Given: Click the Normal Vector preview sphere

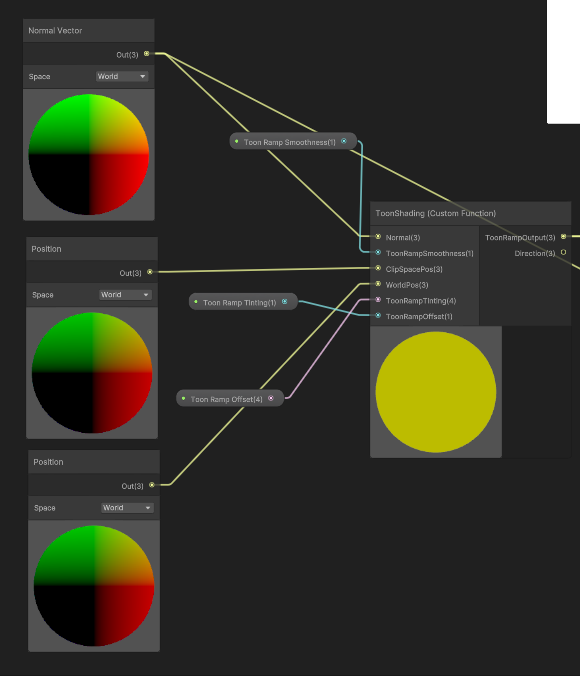Looking at the screenshot, I should tap(89, 154).
